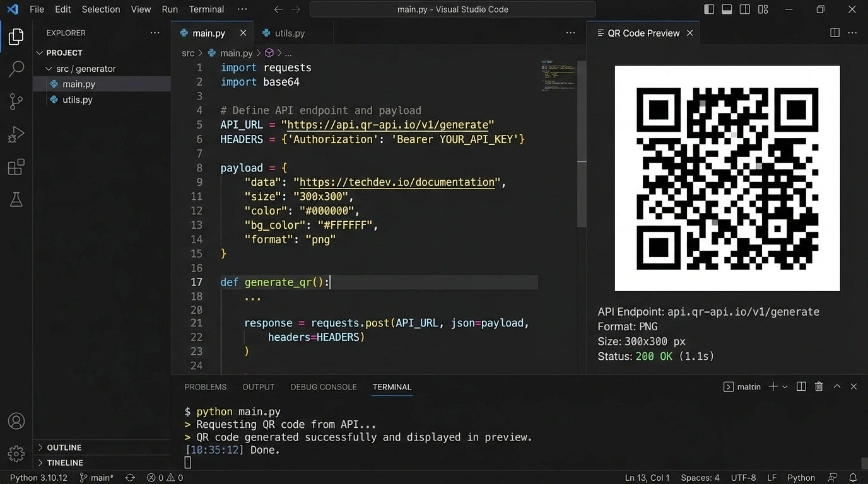Image resolution: width=868 pixels, height=484 pixels.
Task: Change encoding via UTF-8 status item
Action: pyautogui.click(x=744, y=478)
